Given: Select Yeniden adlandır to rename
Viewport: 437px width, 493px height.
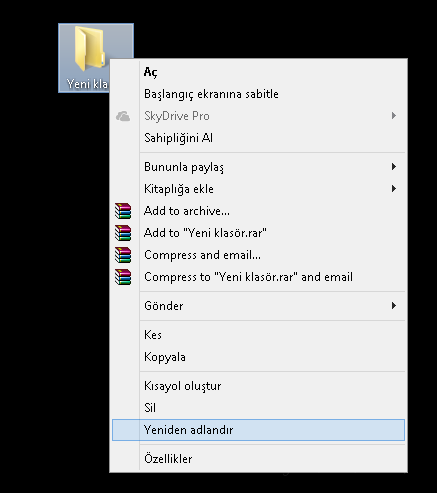Looking at the screenshot, I should click(258, 430).
